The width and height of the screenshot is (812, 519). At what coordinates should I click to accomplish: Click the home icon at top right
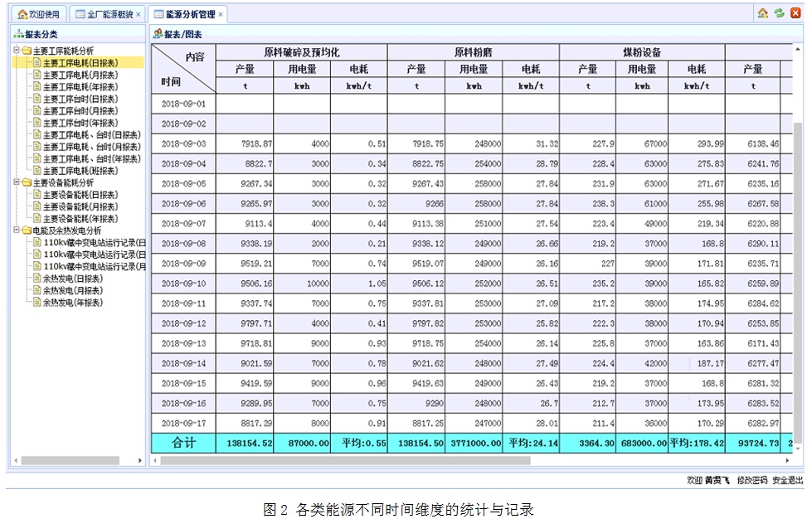point(763,13)
